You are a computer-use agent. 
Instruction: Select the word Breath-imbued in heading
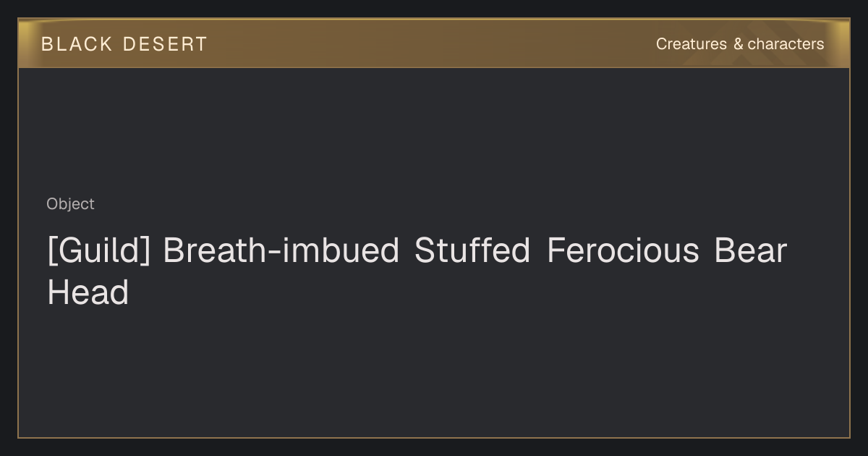(281, 251)
